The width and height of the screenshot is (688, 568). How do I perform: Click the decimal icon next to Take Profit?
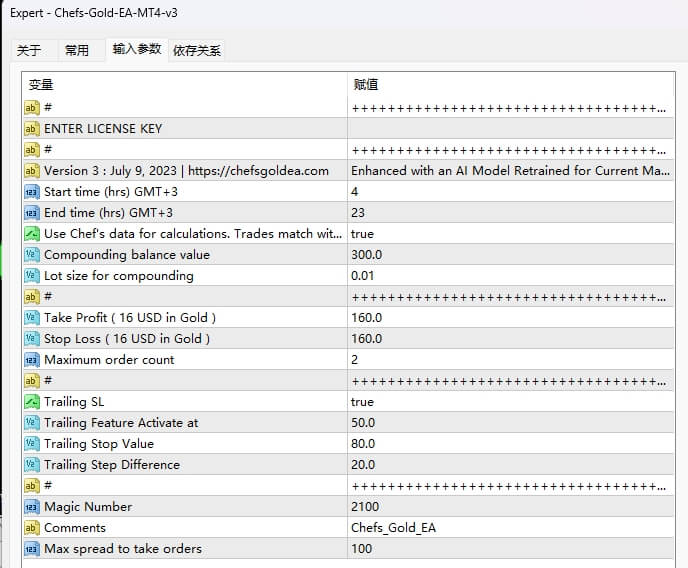tap(31, 317)
